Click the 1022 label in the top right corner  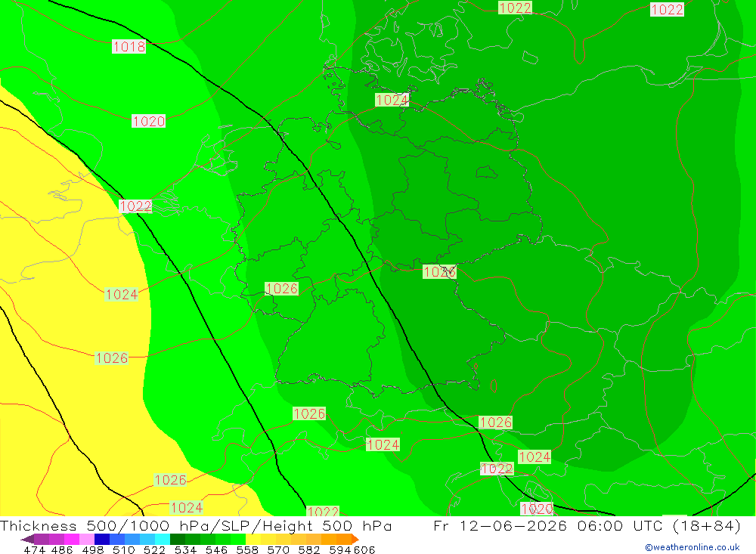(x=667, y=9)
